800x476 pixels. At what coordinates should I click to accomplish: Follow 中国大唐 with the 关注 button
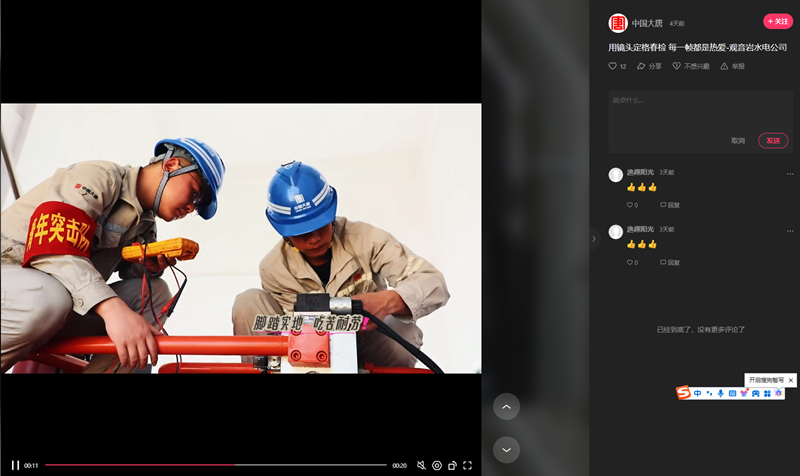coord(777,21)
